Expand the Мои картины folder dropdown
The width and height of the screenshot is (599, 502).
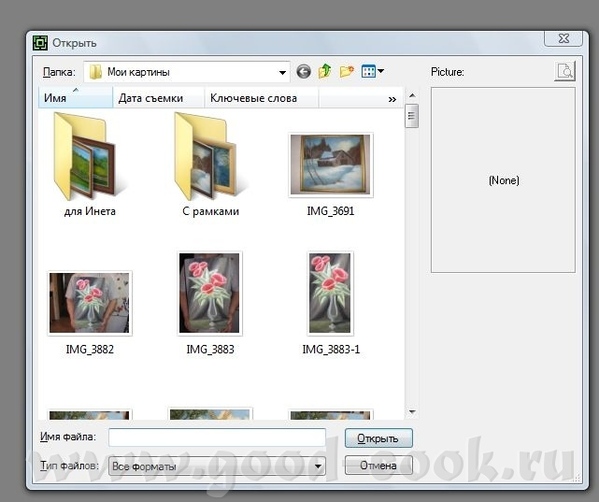(x=282, y=72)
